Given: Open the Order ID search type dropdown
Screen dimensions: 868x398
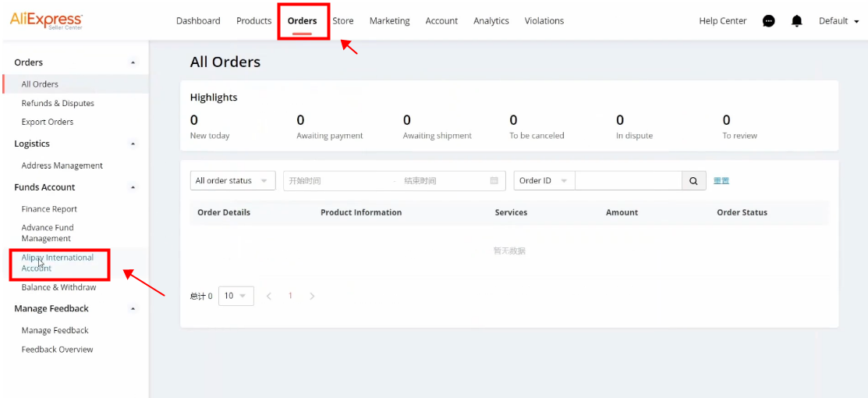Looking at the screenshot, I should click(544, 181).
